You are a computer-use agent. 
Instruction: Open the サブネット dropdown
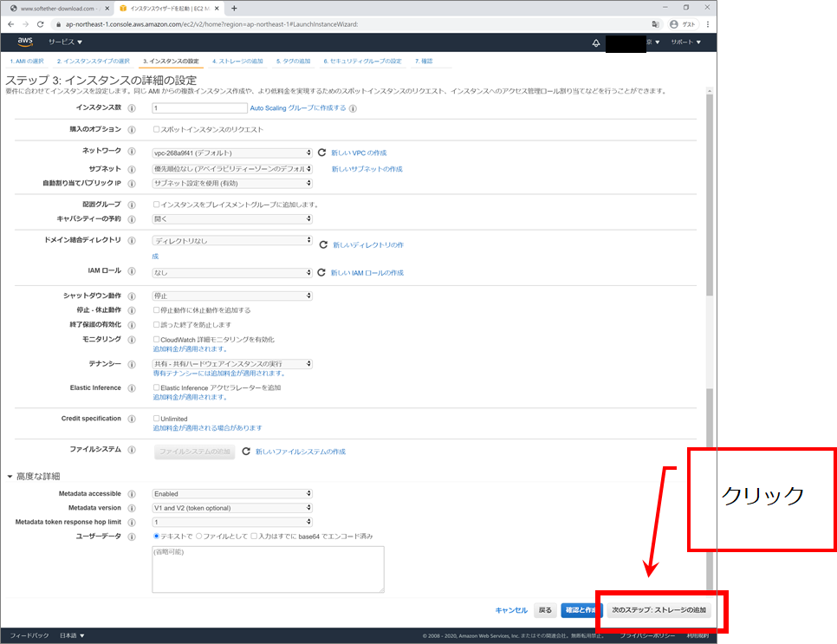click(232, 169)
